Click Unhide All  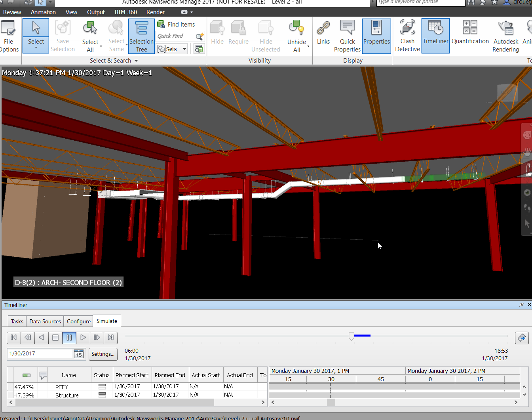[296, 36]
